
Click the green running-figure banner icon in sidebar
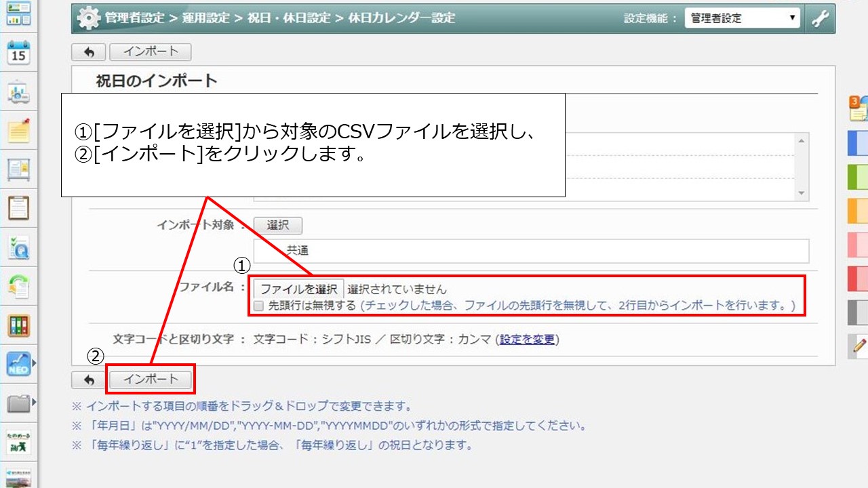point(18,442)
